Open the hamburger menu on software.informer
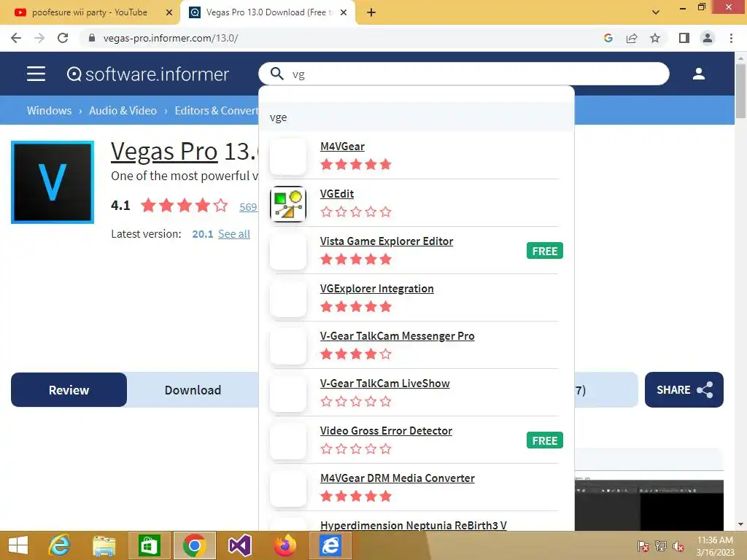747x560 pixels. coord(36,74)
